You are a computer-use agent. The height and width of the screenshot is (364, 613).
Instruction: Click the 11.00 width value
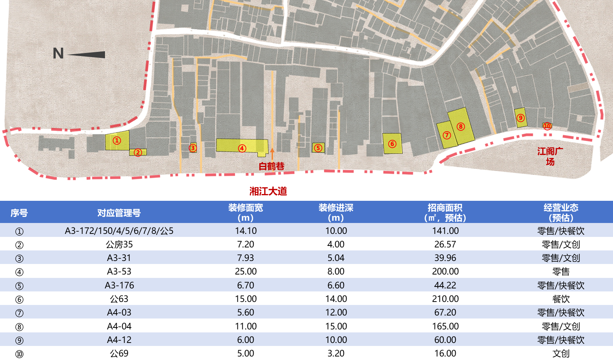[246, 326]
